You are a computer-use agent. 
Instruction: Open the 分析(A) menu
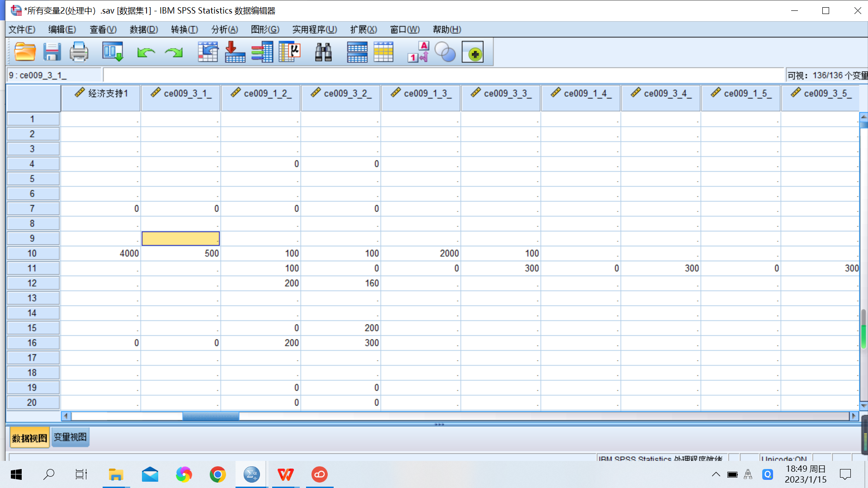tap(224, 29)
